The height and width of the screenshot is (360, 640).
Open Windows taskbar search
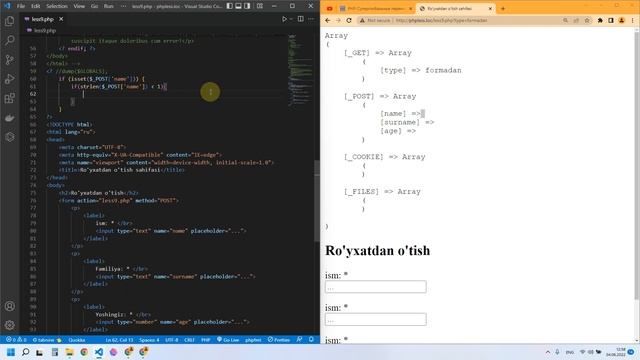point(25,352)
